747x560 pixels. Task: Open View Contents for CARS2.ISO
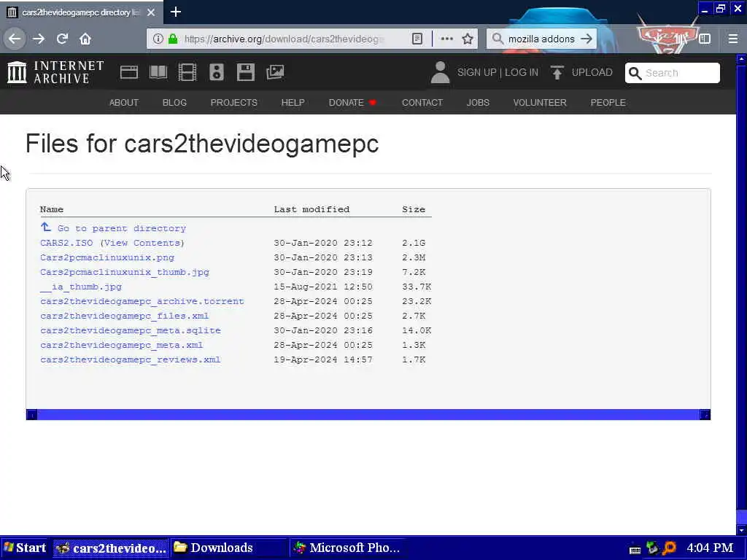point(142,243)
